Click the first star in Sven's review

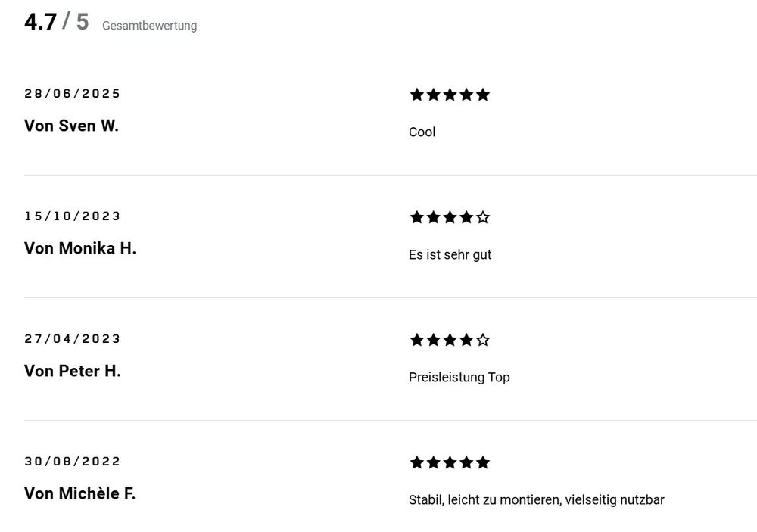coord(416,95)
